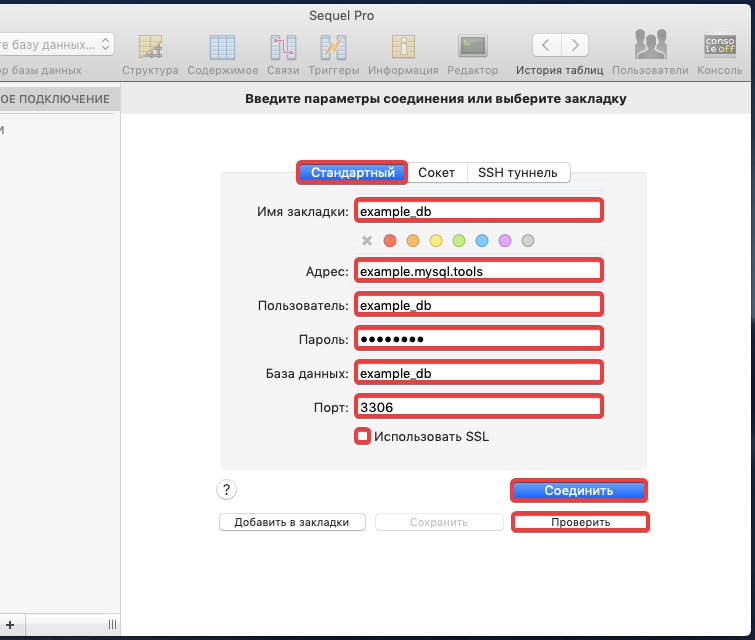Click the Содержимое table content icon
This screenshot has height=640, width=755.
pyautogui.click(x=221, y=47)
